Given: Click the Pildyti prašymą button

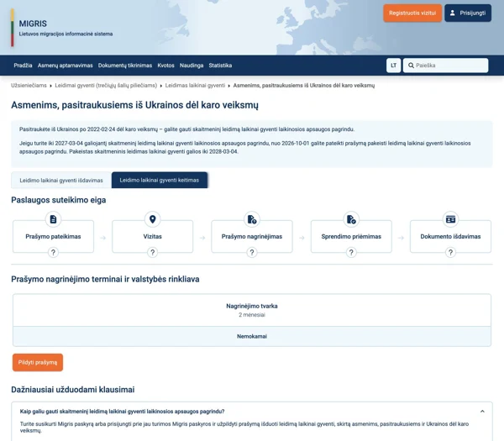Looking at the screenshot, I should [38, 362].
